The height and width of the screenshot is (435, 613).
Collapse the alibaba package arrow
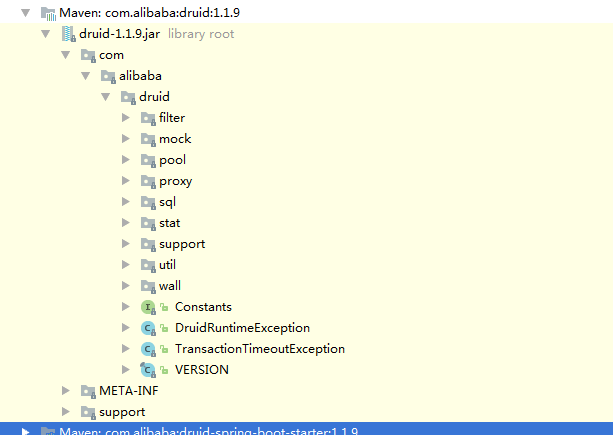[86, 76]
